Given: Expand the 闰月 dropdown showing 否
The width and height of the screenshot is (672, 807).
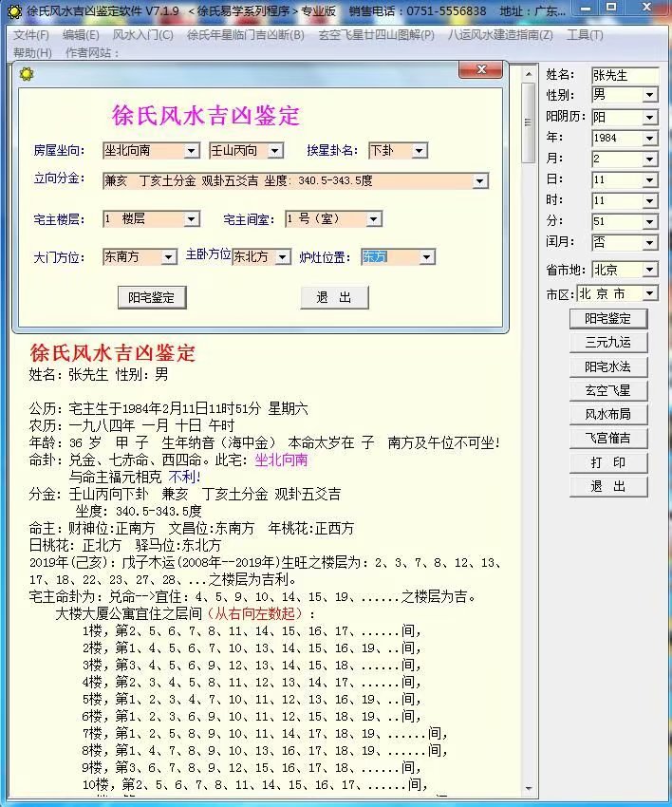Looking at the screenshot, I should (650, 242).
